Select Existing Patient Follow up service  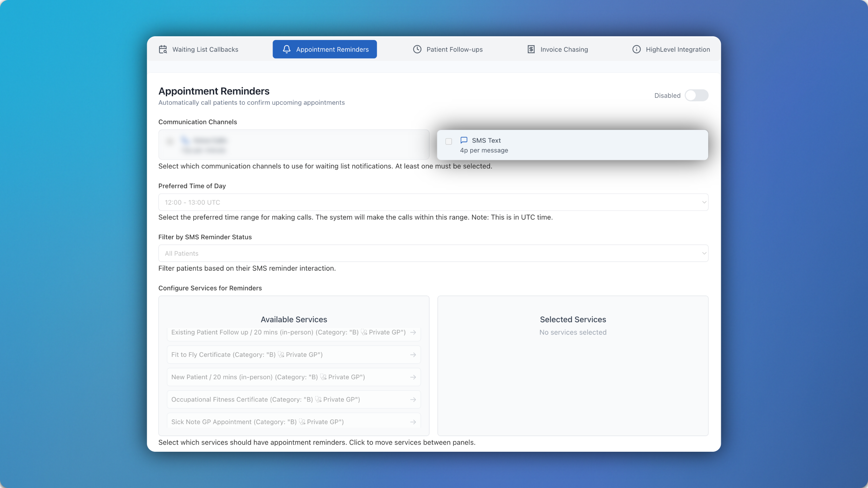[x=288, y=332]
